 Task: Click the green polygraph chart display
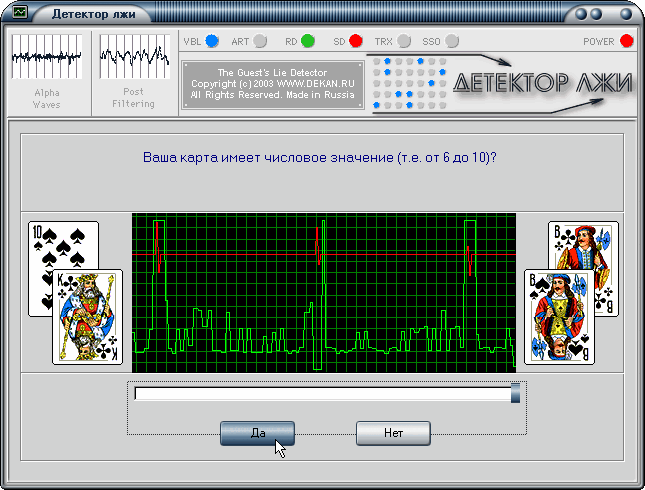point(324,293)
